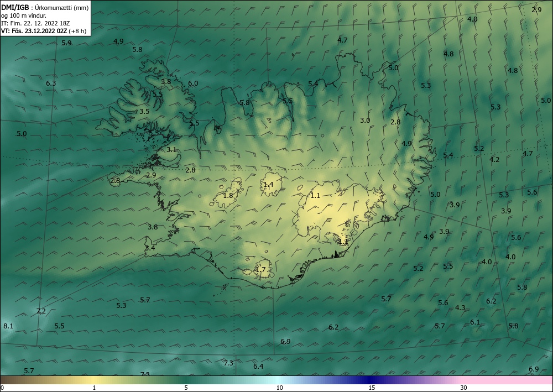Click the map value '3.1'

click(171, 149)
